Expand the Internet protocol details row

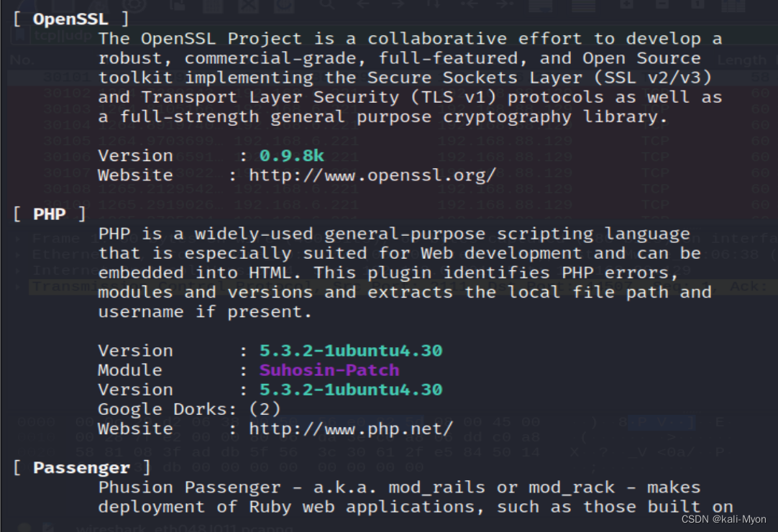point(19,270)
